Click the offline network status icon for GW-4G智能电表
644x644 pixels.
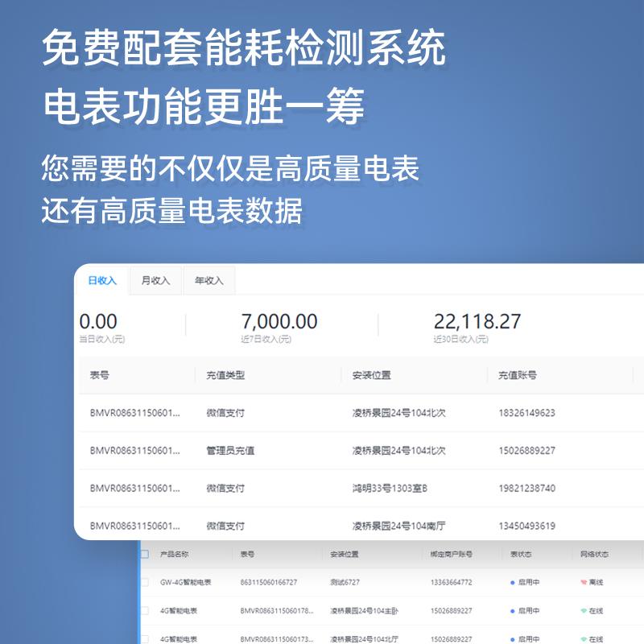(x=584, y=581)
